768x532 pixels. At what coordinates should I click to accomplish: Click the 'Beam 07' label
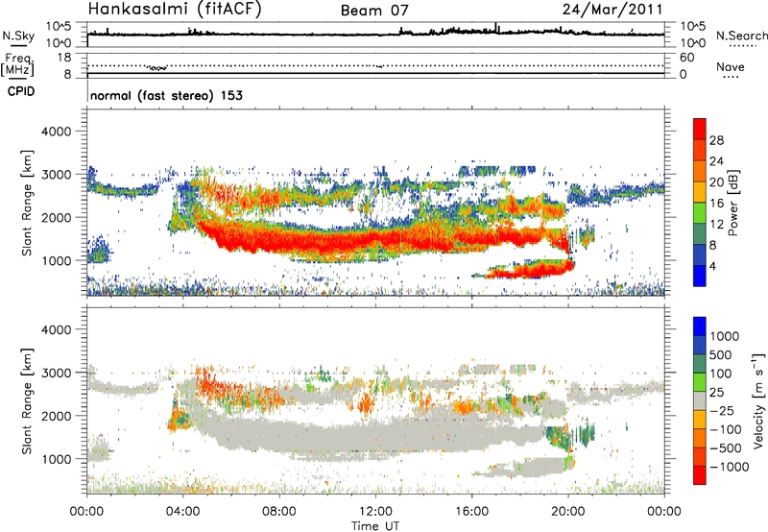[x=374, y=11]
